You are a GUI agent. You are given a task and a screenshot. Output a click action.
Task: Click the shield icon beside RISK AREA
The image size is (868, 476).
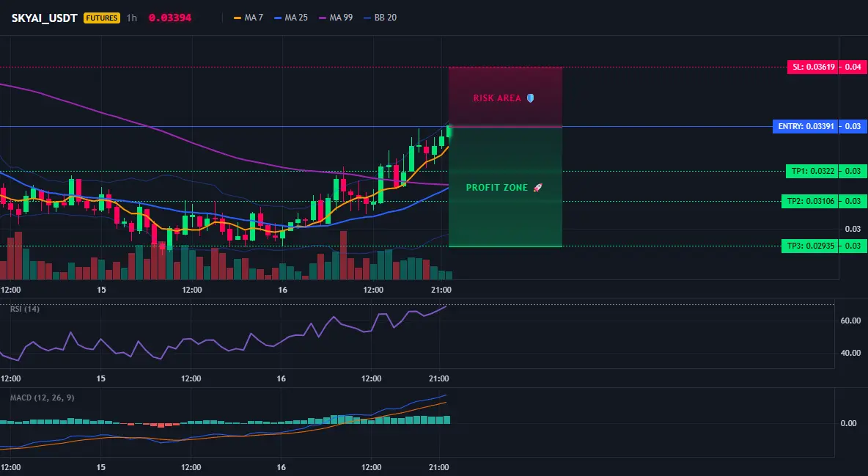(530, 98)
